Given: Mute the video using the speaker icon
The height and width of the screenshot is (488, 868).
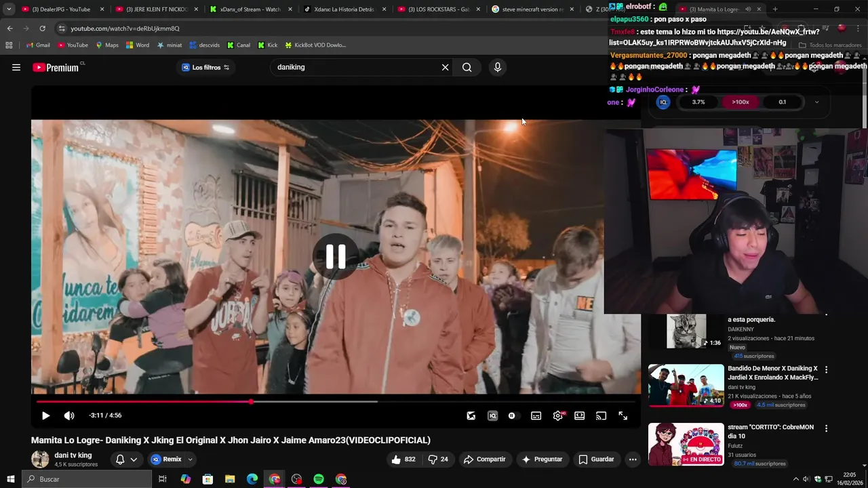Looking at the screenshot, I should pos(69,415).
